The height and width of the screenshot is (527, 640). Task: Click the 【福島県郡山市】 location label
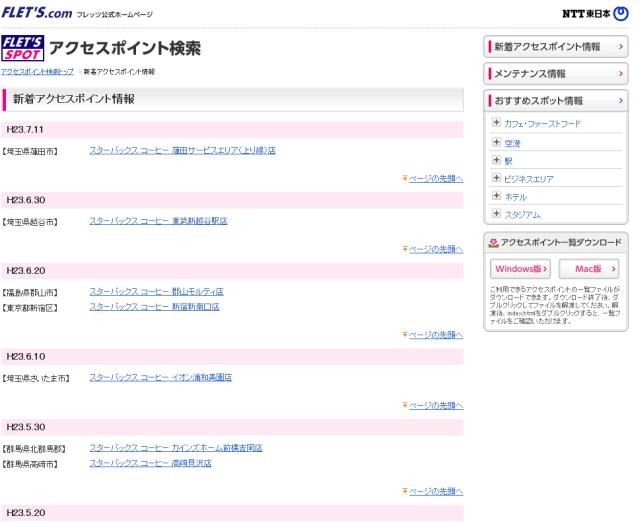(30, 293)
